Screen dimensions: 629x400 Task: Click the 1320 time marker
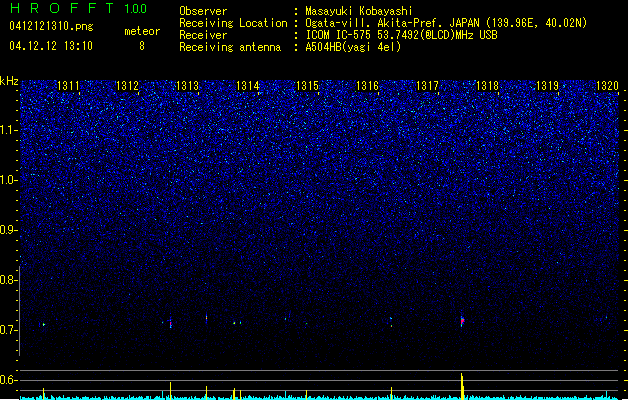point(607,86)
